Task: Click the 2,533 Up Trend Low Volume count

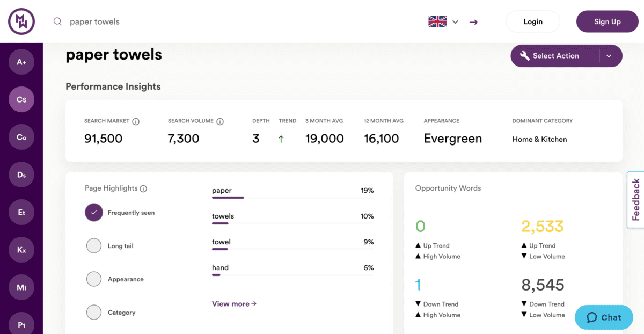Action: pyautogui.click(x=543, y=226)
